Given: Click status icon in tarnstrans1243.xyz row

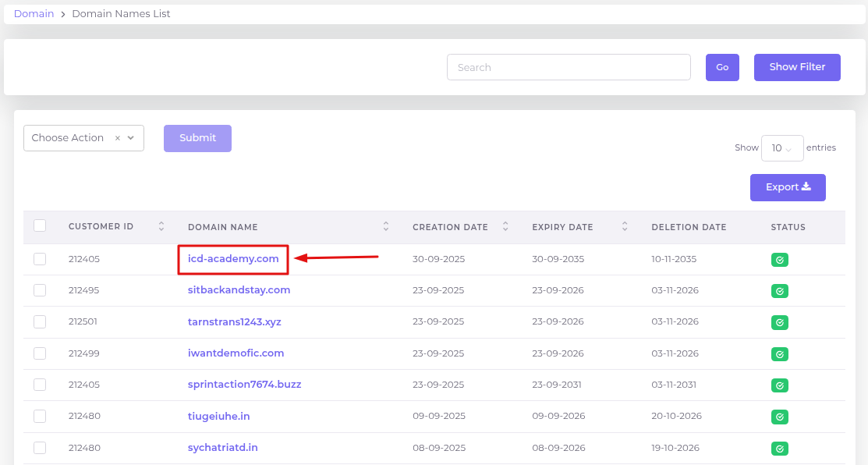Looking at the screenshot, I should pos(779,322).
